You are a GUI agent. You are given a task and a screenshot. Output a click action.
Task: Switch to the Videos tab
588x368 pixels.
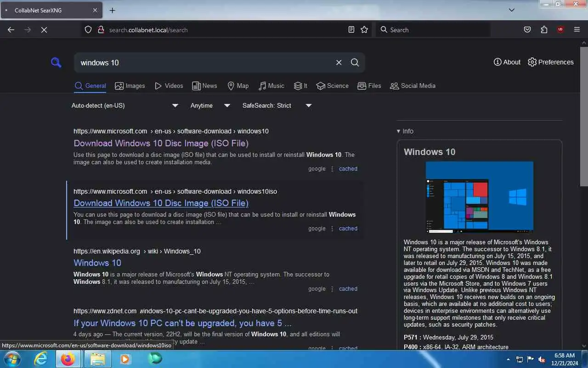click(x=169, y=86)
